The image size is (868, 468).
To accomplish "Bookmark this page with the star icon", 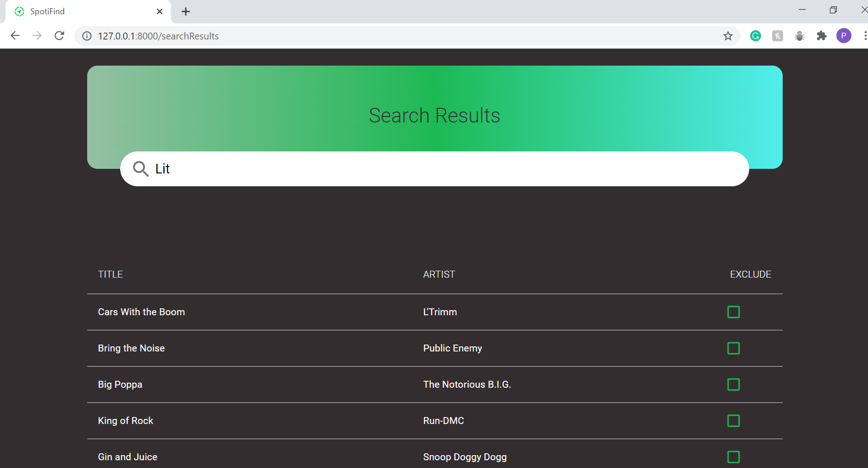I will (x=728, y=36).
